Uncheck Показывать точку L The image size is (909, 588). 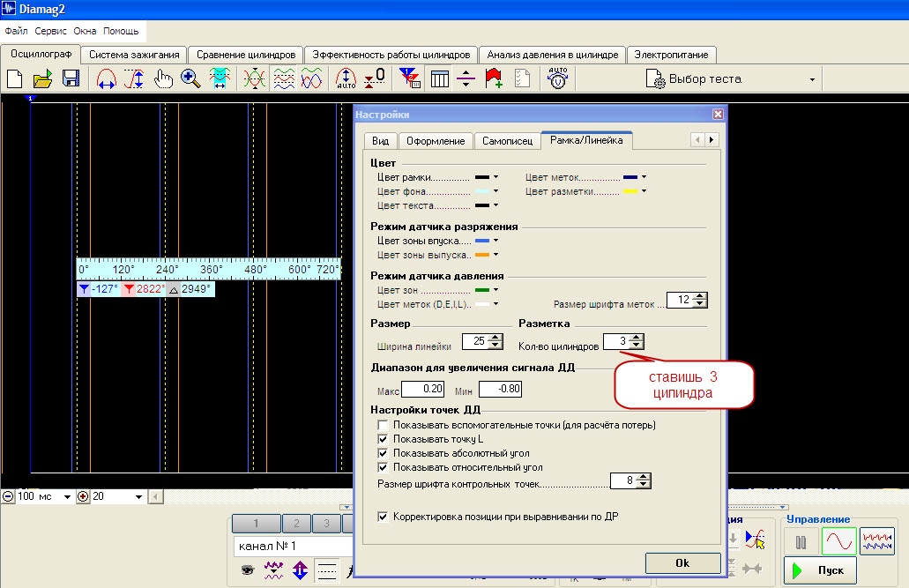click(383, 439)
